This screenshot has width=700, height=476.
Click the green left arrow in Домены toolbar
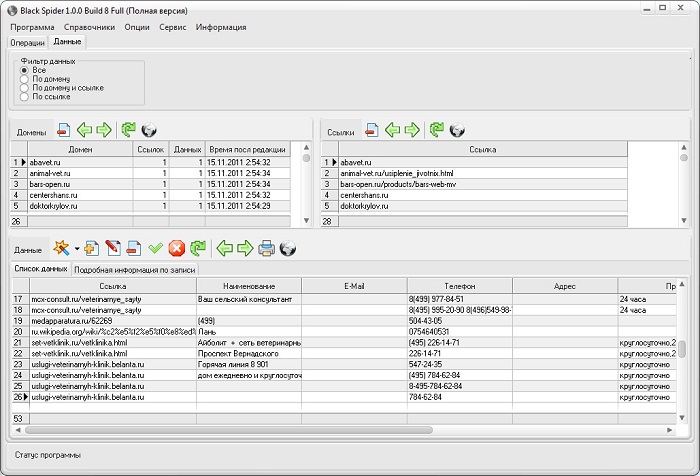pyautogui.click(x=84, y=130)
